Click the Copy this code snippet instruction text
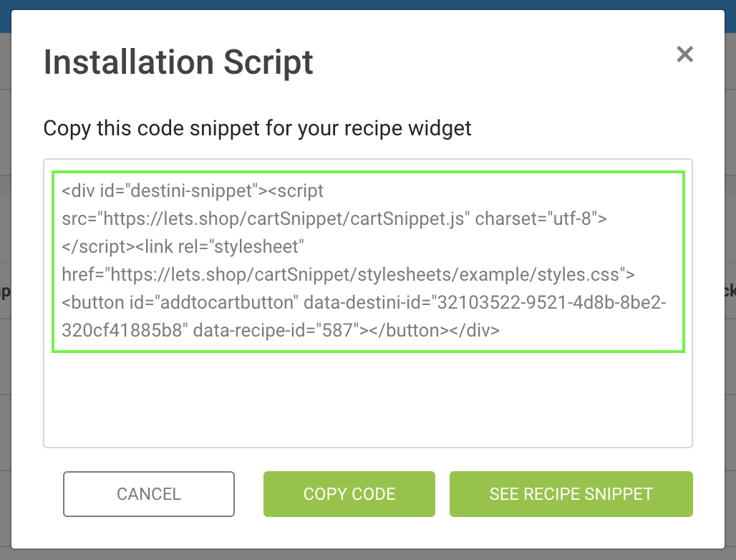The height and width of the screenshot is (560, 736). (x=256, y=128)
